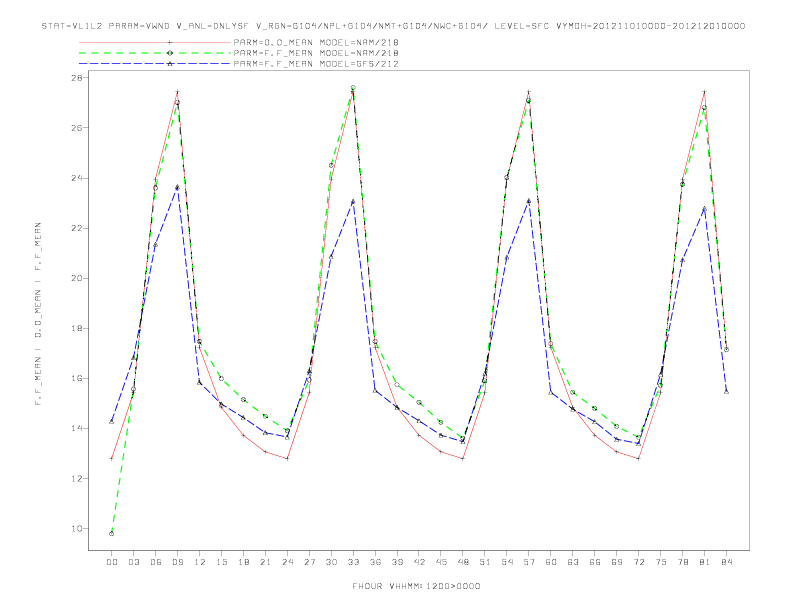This screenshot has height=612, width=792.
Task: Click x-axis forecast hour label 15
Action: tap(221, 562)
